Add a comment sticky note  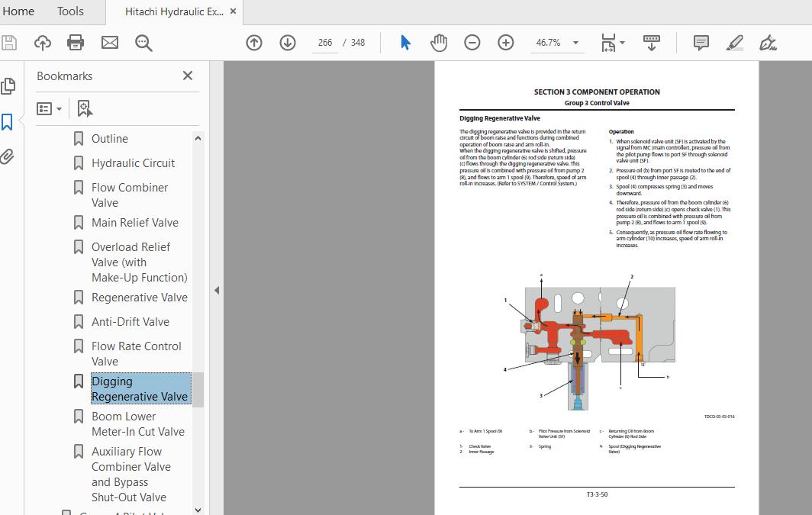pos(701,43)
